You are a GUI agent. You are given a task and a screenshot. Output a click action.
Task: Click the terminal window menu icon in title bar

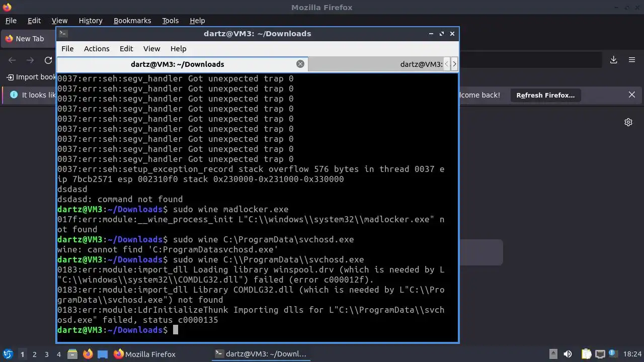[63, 34]
